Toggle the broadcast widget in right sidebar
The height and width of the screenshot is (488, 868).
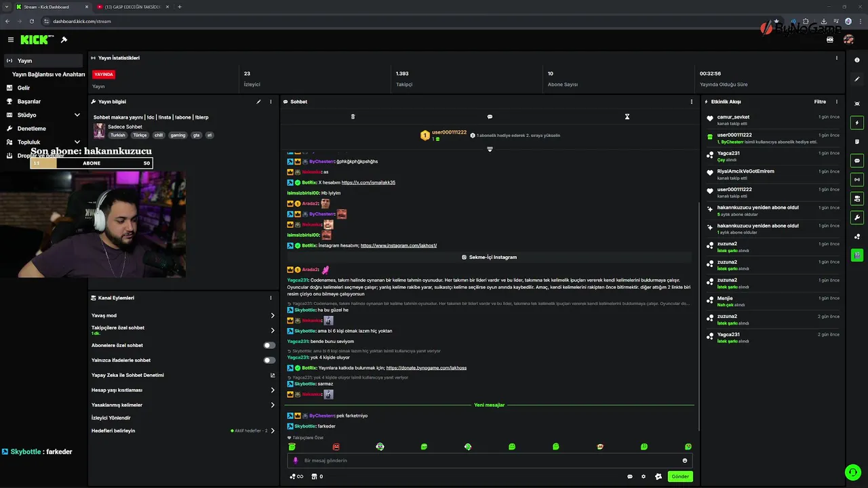[857, 180]
